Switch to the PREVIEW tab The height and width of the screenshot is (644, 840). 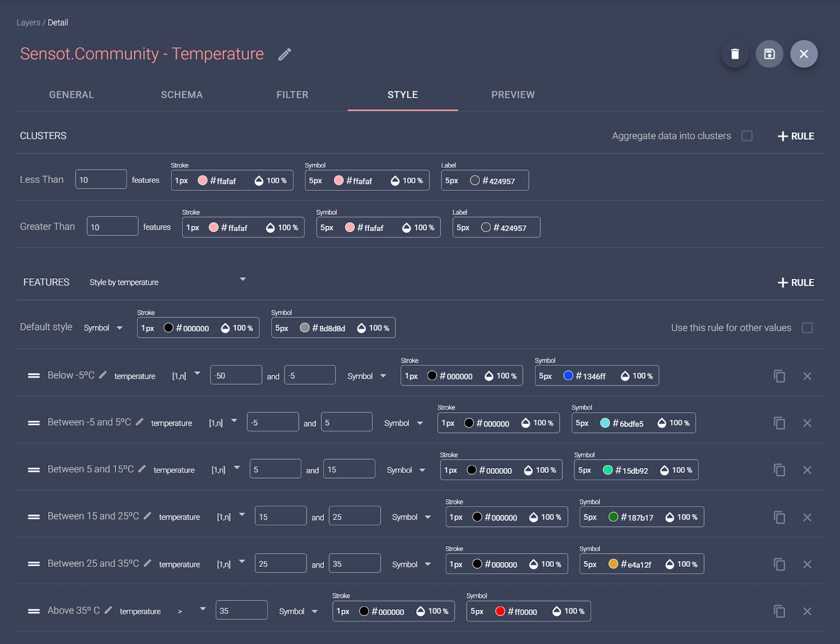point(513,95)
